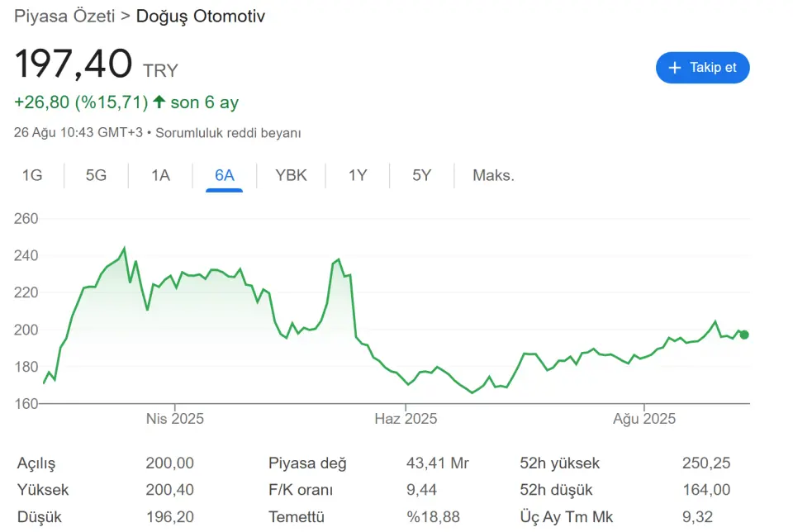This screenshot has height=532, width=793.
Task: Select the 1A one-month tab
Action: click(160, 175)
